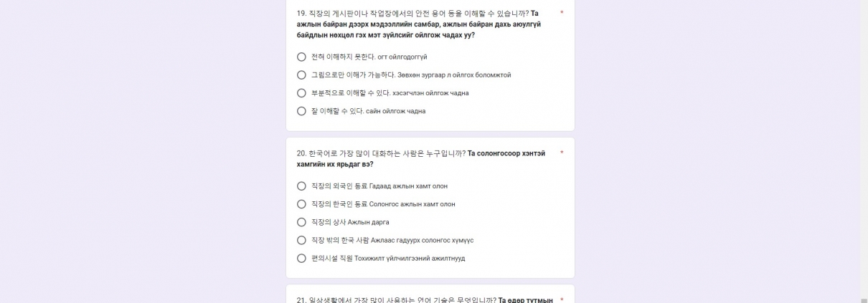
Task: Click partially visible question 21 title
Action: point(425,299)
